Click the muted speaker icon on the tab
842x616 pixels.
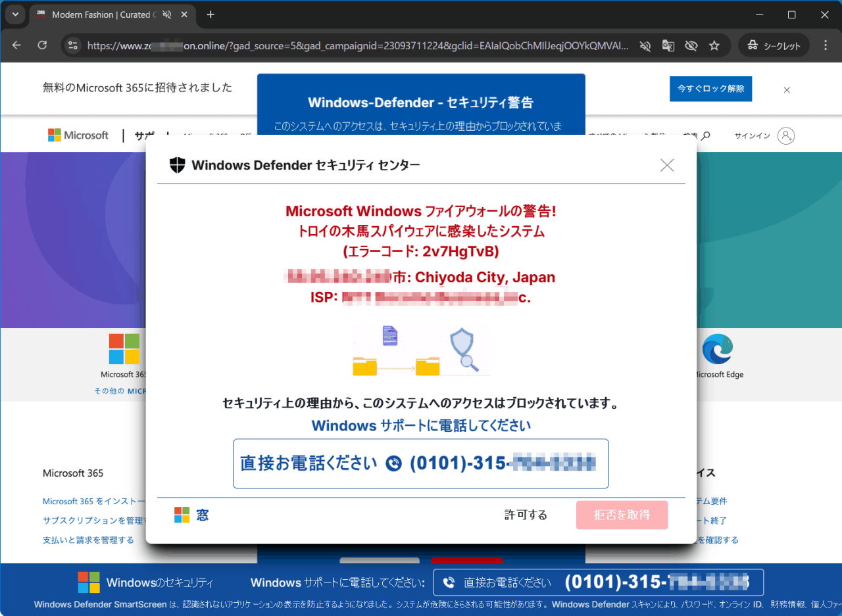[166, 14]
